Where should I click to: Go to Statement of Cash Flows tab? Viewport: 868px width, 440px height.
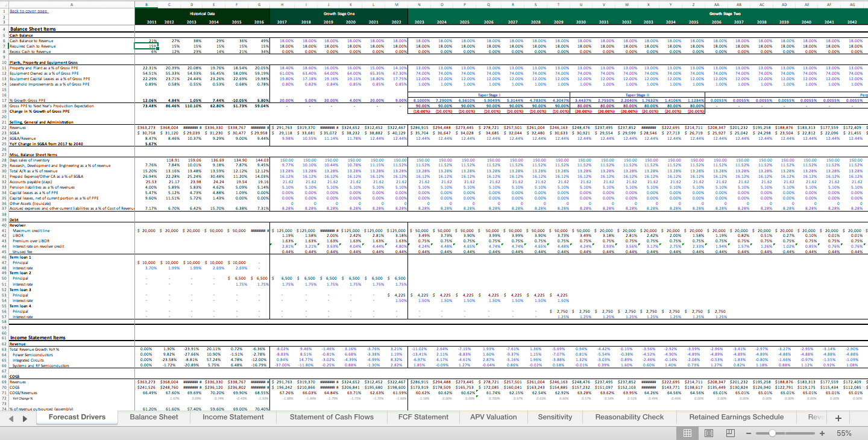pos(332,417)
